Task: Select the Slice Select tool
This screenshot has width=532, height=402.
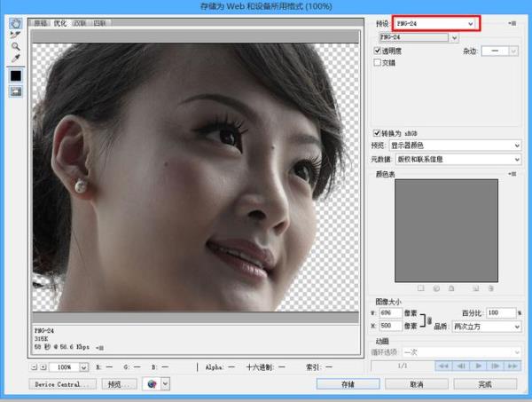Action: pos(16,35)
